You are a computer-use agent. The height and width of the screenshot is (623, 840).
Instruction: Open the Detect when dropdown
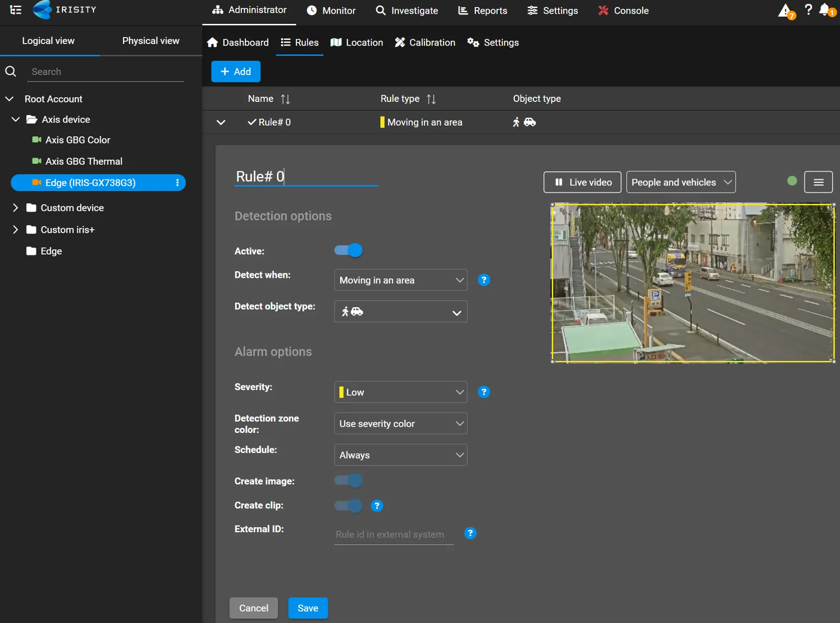click(x=401, y=280)
